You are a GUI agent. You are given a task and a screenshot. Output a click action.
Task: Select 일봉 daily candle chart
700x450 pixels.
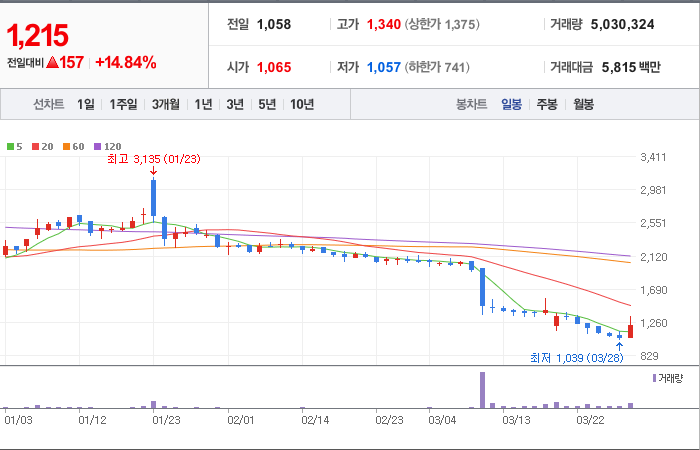[x=511, y=104]
